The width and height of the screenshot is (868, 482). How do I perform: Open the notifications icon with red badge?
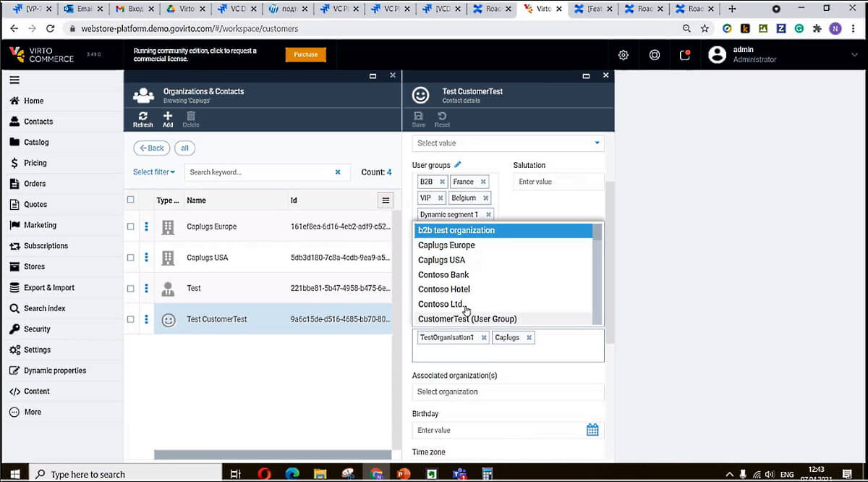coord(684,55)
